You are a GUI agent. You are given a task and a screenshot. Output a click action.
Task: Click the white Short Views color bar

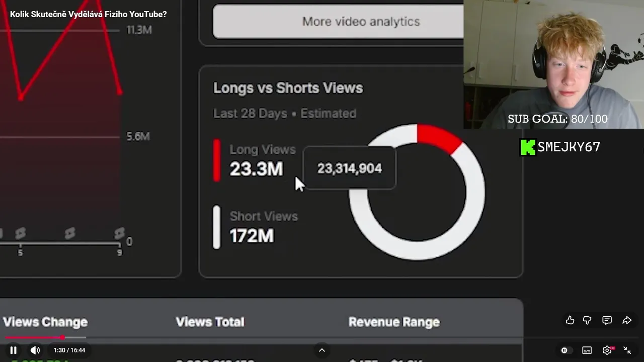coord(217,227)
